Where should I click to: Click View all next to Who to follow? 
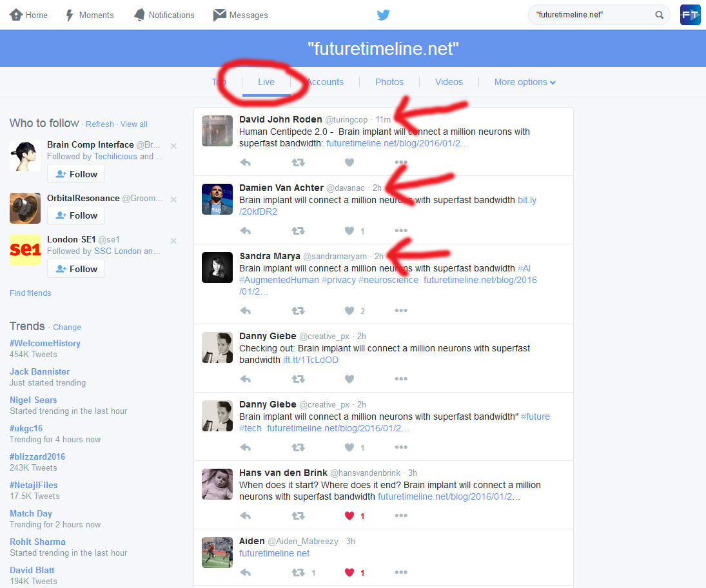tap(133, 124)
